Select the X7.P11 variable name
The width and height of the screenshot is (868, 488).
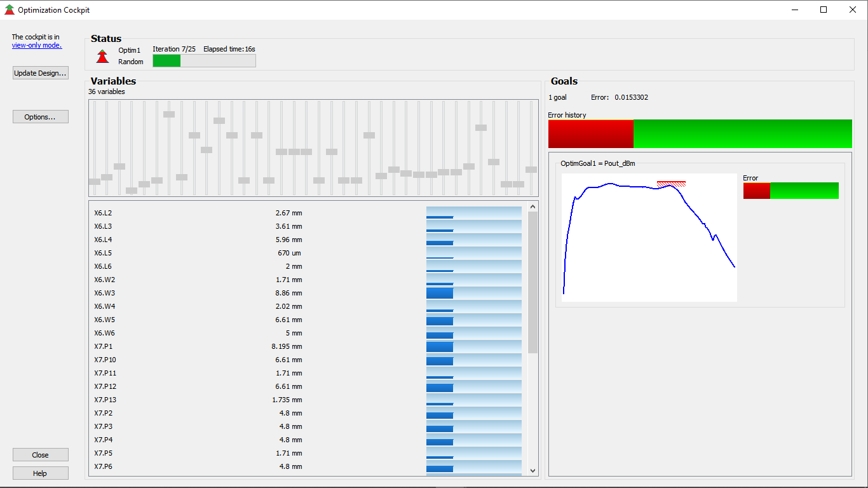point(105,373)
